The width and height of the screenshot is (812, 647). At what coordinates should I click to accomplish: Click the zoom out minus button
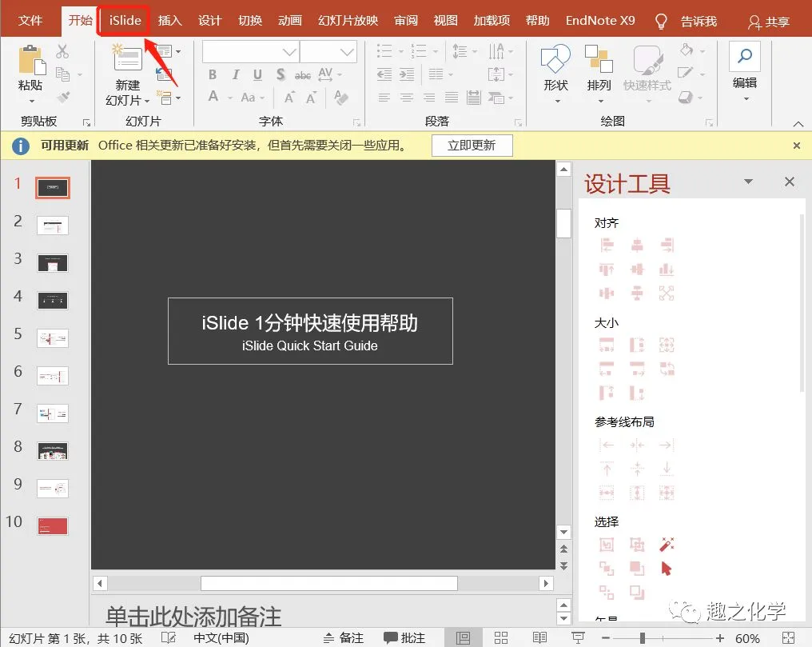click(606, 638)
